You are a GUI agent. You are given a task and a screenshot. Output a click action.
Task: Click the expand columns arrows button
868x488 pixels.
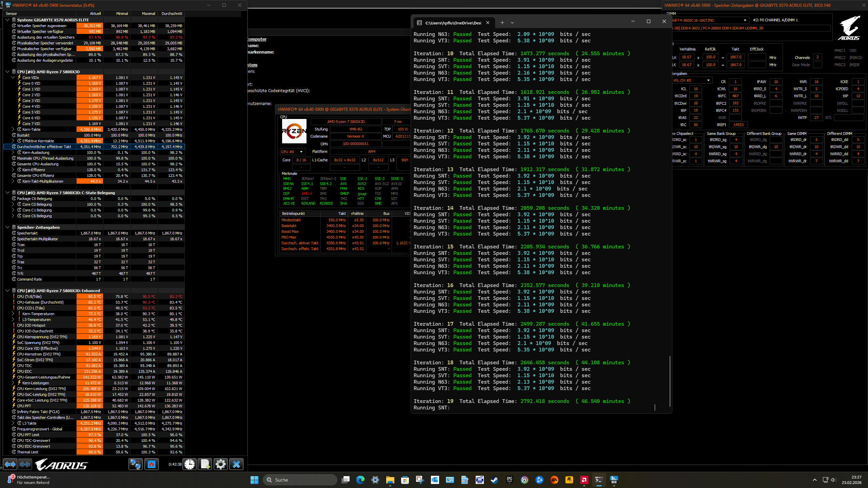pyautogui.click(x=10, y=464)
